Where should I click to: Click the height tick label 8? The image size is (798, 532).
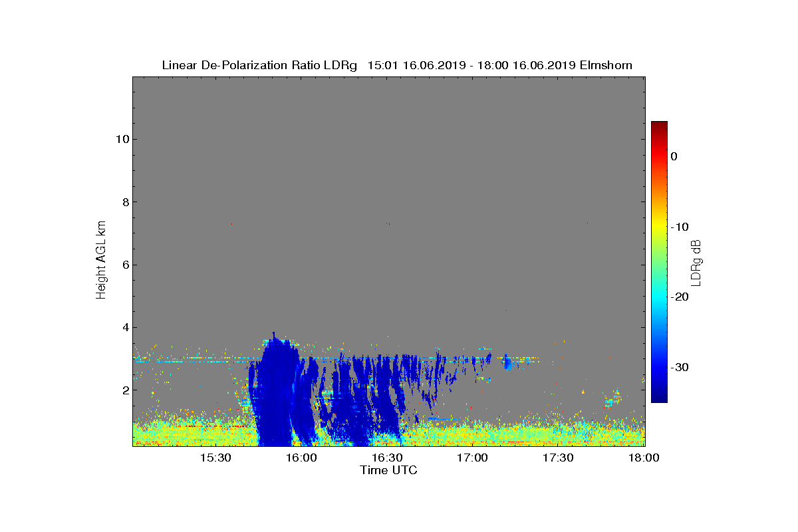124,202
